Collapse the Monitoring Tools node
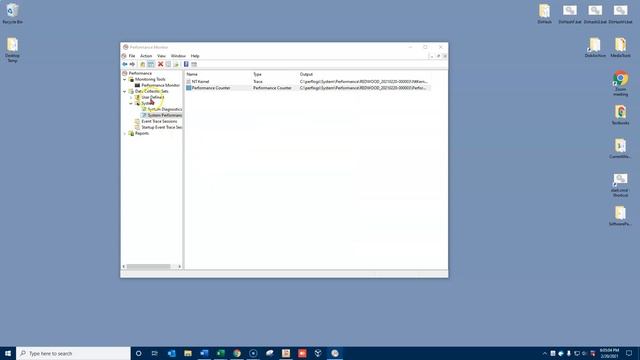The height and width of the screenshot is (360, 640). pos(125,80)
